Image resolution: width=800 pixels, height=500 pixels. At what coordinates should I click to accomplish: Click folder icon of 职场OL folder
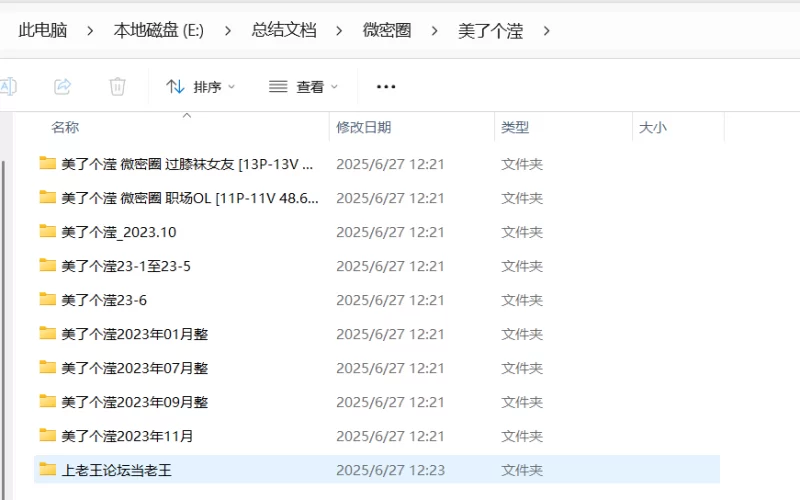coord(47,197)
